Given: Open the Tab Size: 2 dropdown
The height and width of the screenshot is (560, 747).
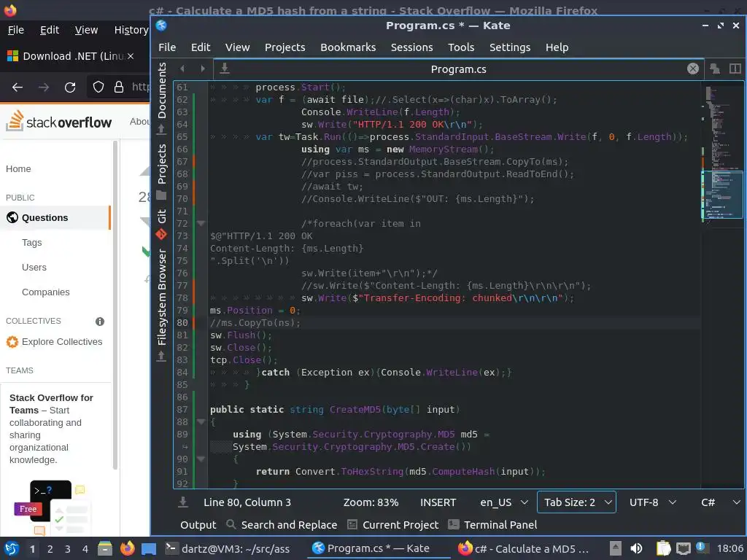Looking at the screenshot, I should pos(576,502).
